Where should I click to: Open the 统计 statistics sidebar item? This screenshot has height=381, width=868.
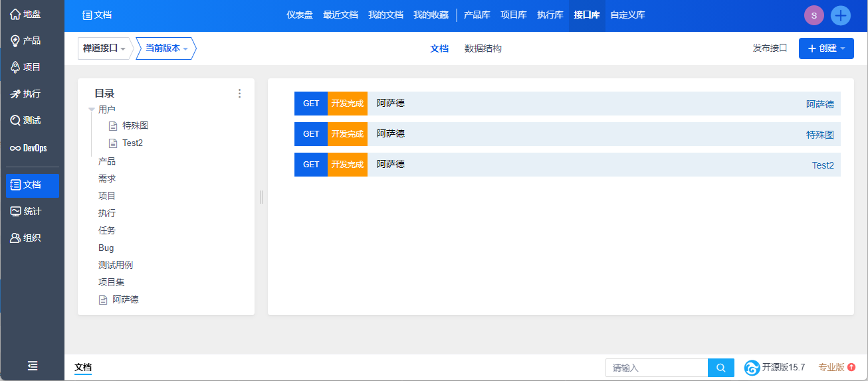[x=25, y=211]
